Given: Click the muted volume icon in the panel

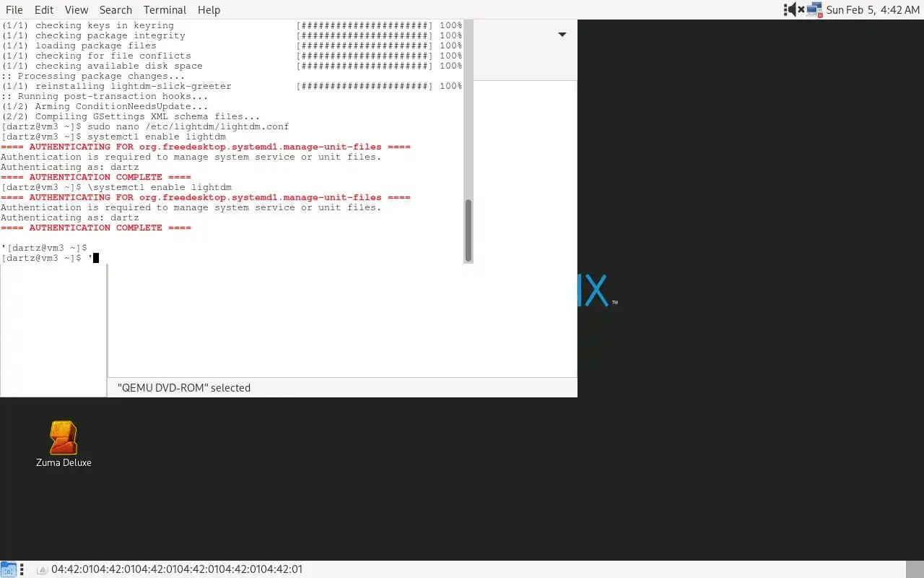Looking at the screenshot, I should click(x=796, y=9).
